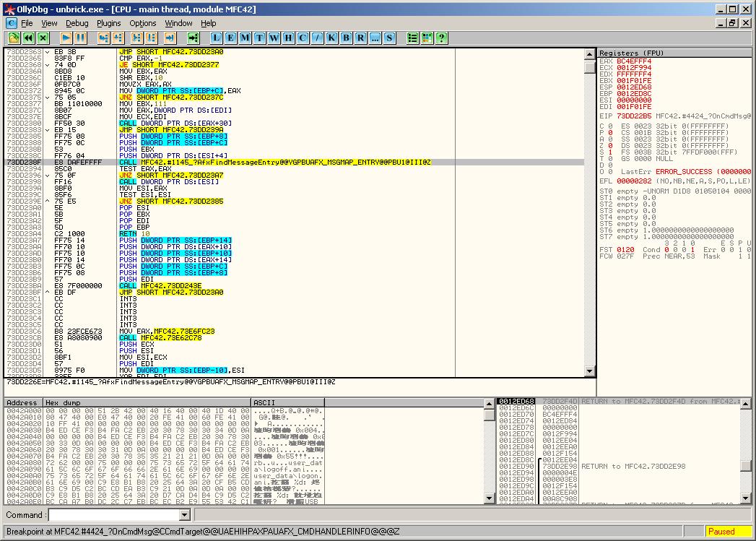
Task: Close the debugged program (X icon)
Action: click(43, 38)
